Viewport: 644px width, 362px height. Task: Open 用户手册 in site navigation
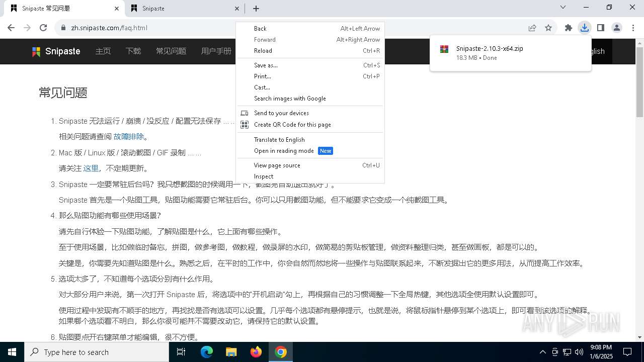tap(216, 51)
